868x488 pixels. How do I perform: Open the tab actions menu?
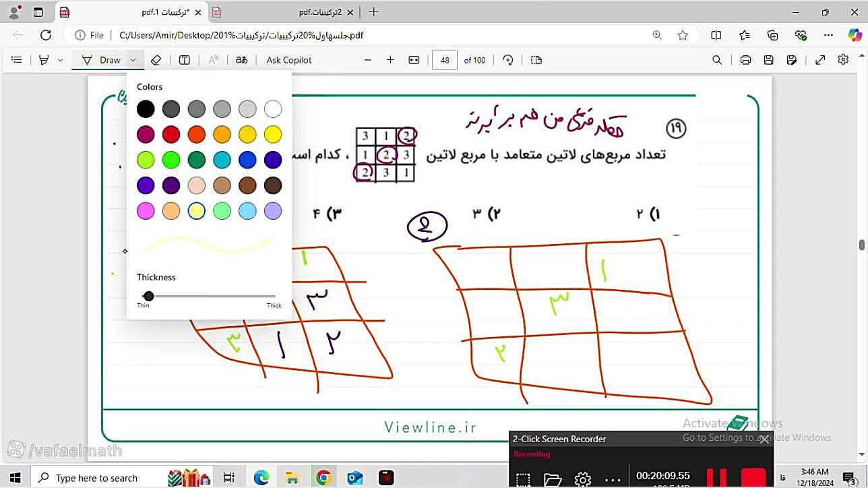pos(38,12)
